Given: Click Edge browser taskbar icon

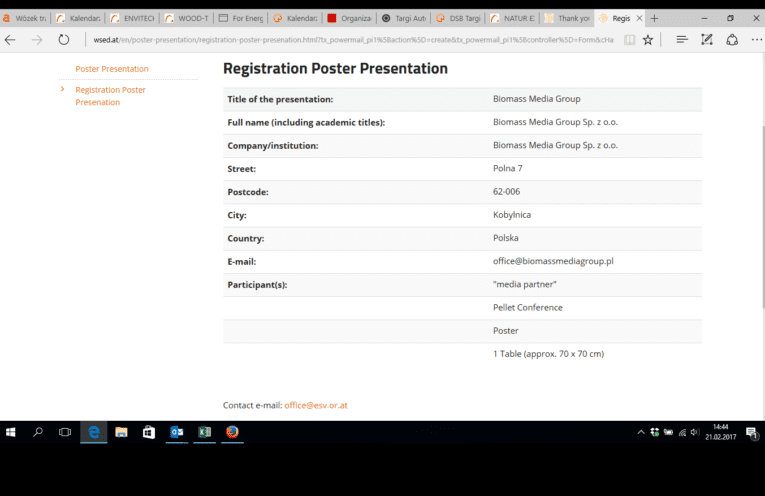Looking at the screenshot, I should tap(94, 432).
